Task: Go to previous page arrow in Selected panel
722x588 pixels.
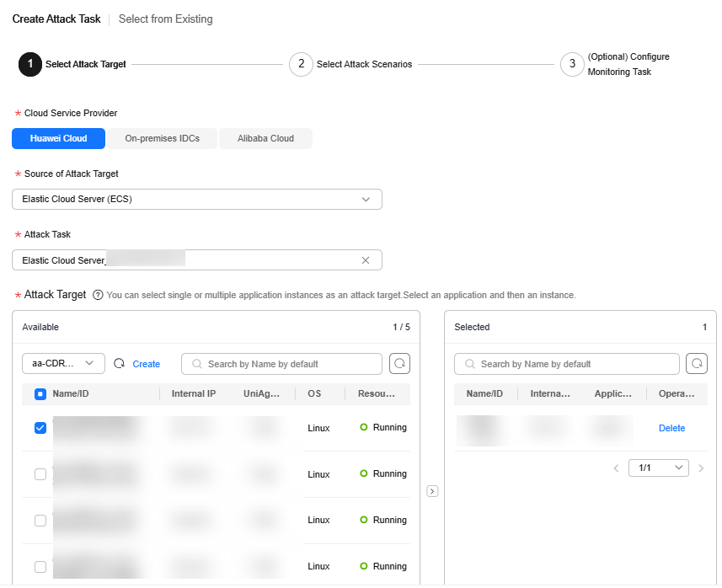Action: point(617,468)
